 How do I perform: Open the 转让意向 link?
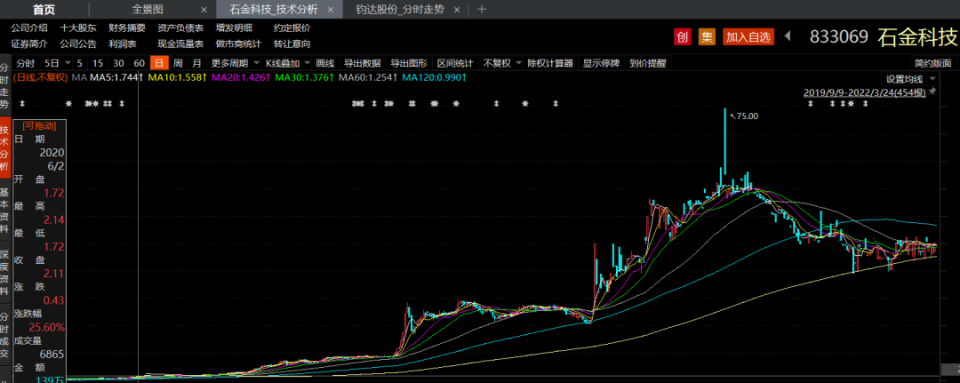[x=292, y=44]
